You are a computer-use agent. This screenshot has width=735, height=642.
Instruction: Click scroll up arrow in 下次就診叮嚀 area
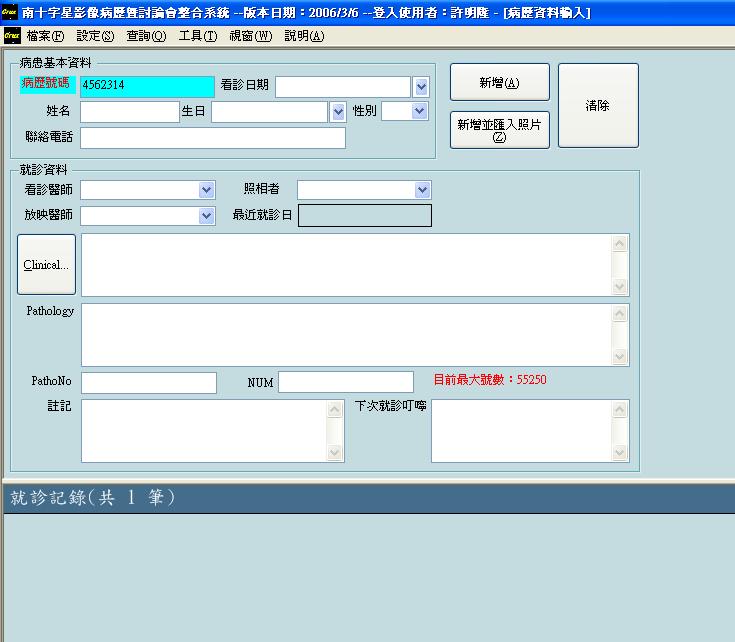coord(620,410)
